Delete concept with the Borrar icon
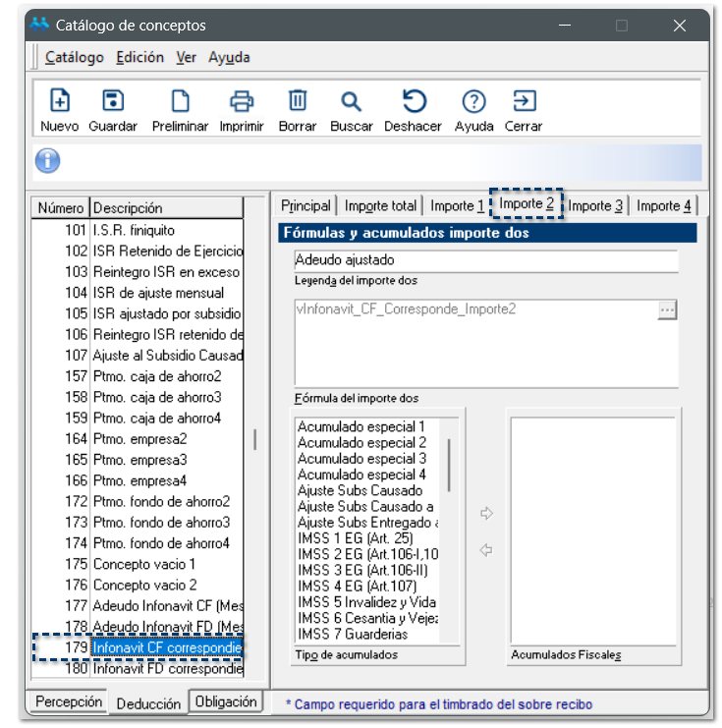722x728 pixels. 298,102
